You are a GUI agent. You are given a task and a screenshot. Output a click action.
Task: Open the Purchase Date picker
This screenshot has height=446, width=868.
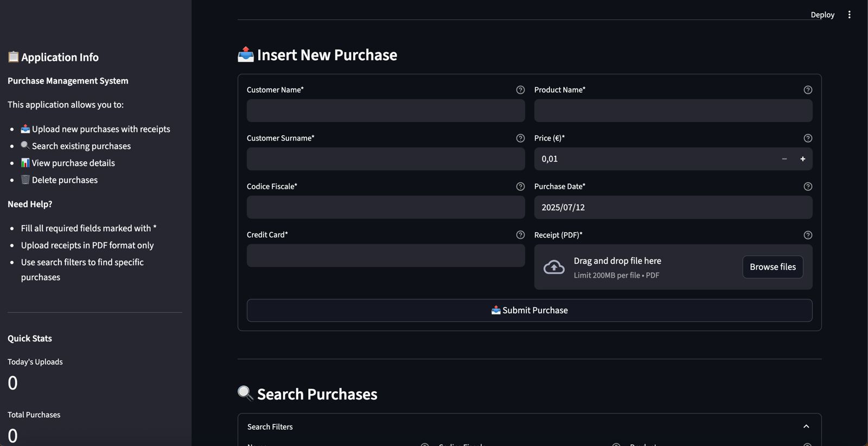(x=673, y=207)
